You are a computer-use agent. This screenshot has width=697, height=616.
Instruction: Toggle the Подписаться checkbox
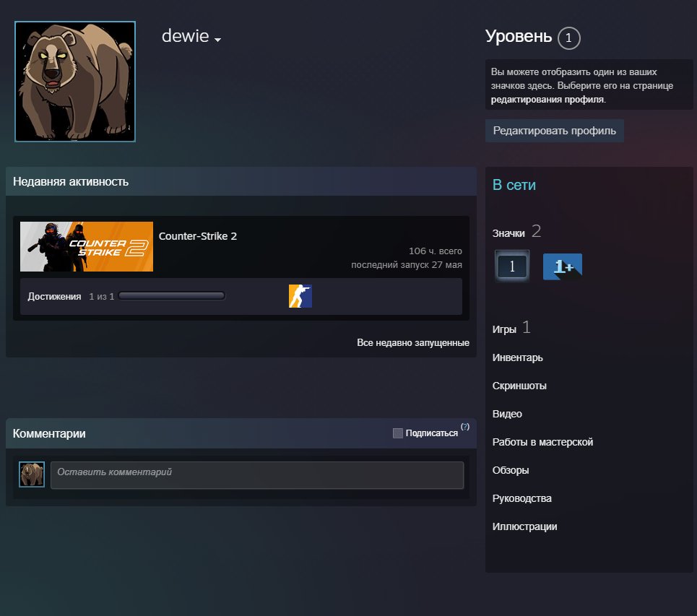click(x=398, y=433)
